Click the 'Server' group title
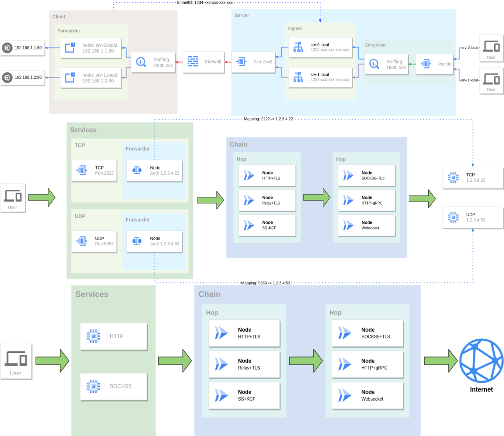 tap(242, 15)
